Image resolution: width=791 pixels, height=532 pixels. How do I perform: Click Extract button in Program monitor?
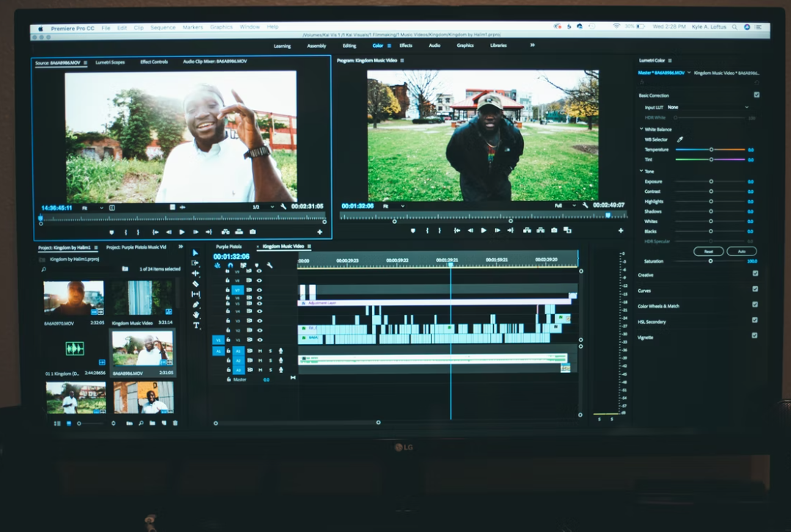[540, 230]
